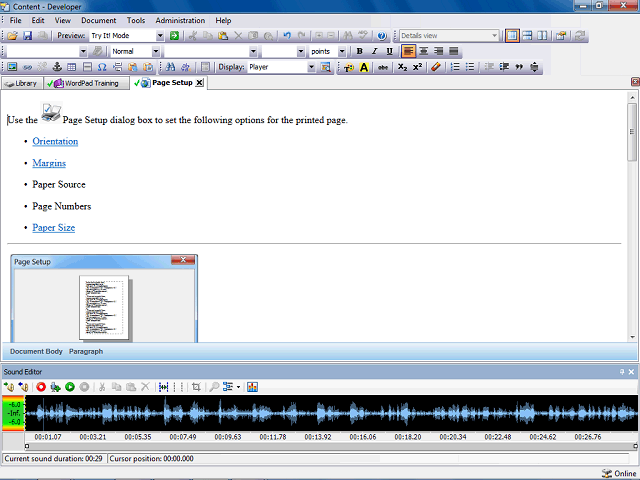640x480 pixels.
Task: Insert an image into the document
Action: click(12, 67)
